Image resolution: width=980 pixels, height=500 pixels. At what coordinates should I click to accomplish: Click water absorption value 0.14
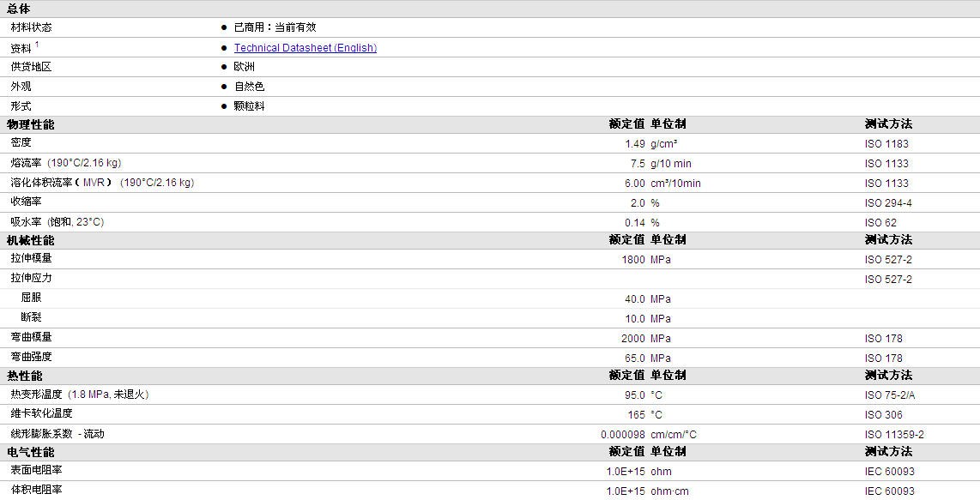(x=635, y=222)
